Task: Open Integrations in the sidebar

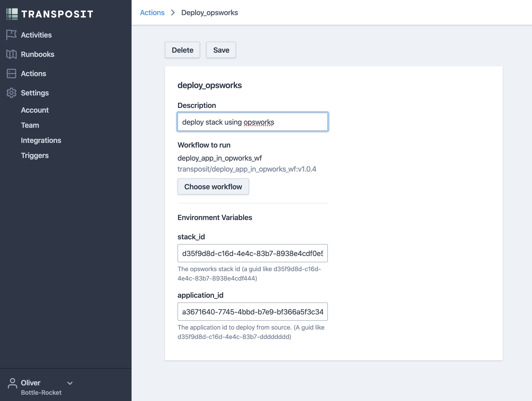Action: tap(41, 140)
